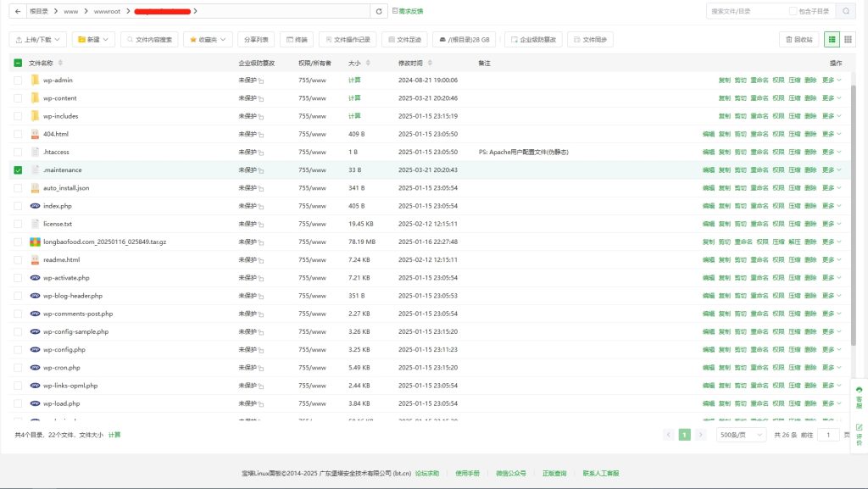Sort by size column arrows
This screenshot has width=868, height=489.
click(368, 63)
